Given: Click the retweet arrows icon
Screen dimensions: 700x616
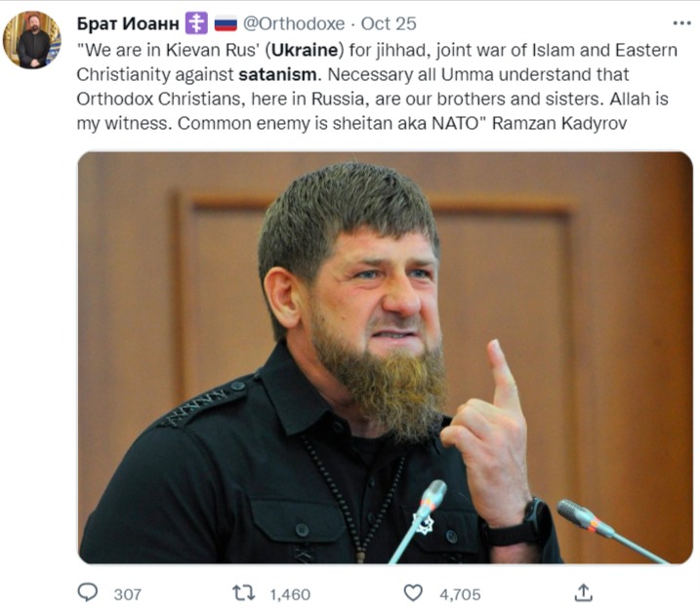Looking at the screenshot, I should 243,593.
